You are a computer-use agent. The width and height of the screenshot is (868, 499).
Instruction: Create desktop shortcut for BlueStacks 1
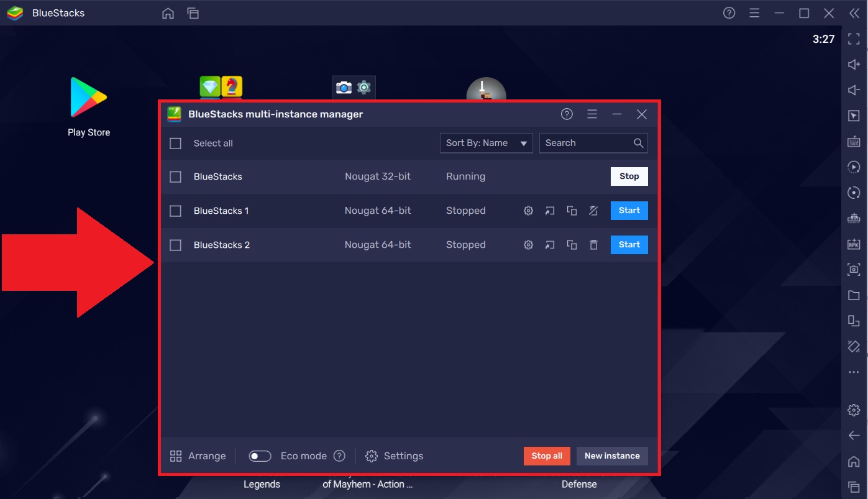click(550, 211)
